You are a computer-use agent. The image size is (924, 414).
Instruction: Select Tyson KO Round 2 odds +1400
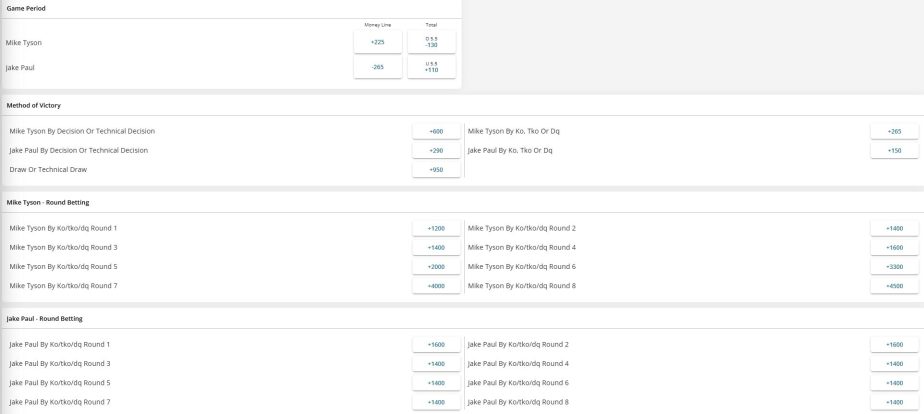894,228
